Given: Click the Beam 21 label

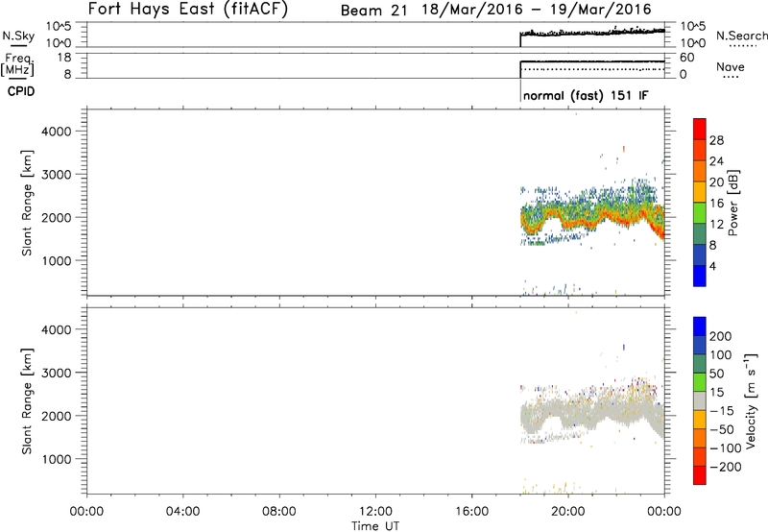Looking at the screenshot, I should click(373, 10).
